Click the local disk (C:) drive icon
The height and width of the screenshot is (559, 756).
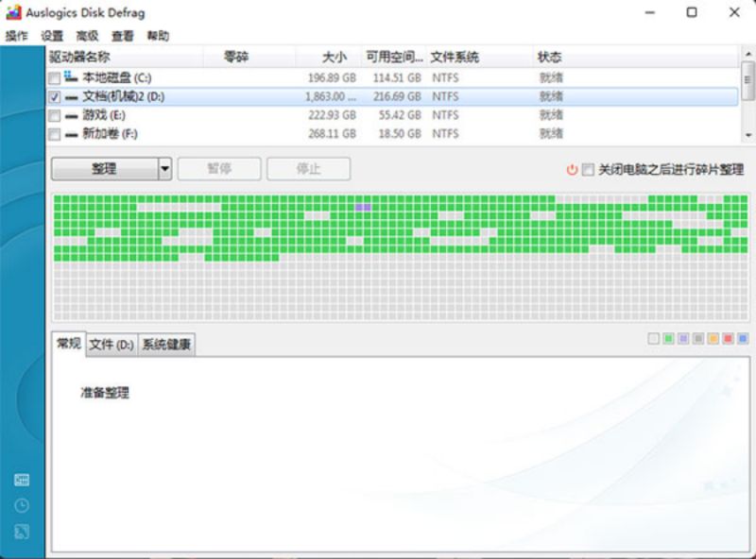71,76
